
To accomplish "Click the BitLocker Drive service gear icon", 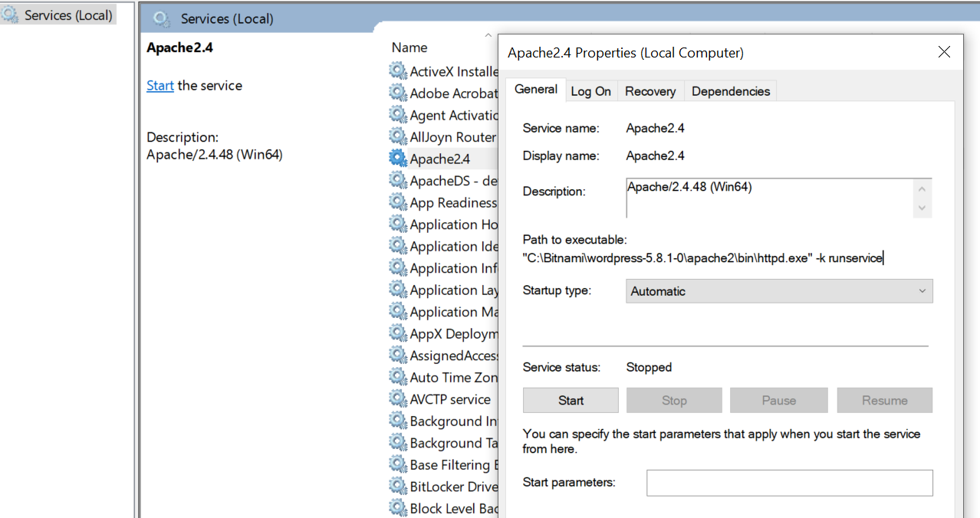I will tap(398, 486).
